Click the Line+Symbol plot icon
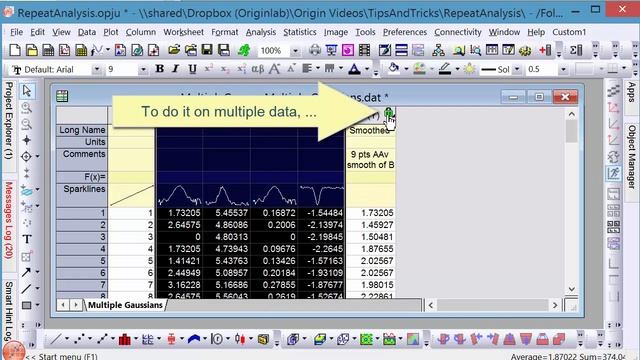 pyautogui.click(x=102, y=339)
